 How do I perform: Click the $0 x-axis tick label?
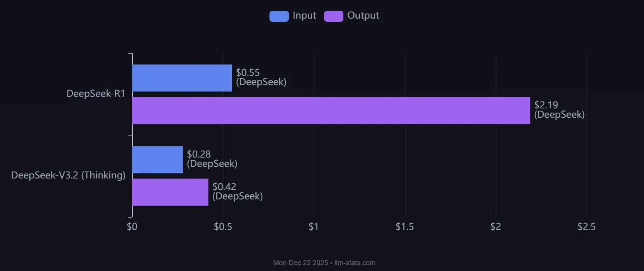[x=132, y=227]
